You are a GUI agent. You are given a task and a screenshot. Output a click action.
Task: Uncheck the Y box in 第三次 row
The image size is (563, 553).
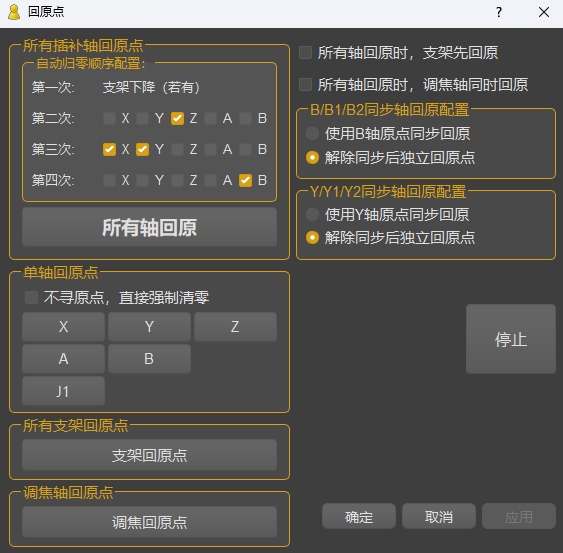pyautogui.click(x=143, y=149)
